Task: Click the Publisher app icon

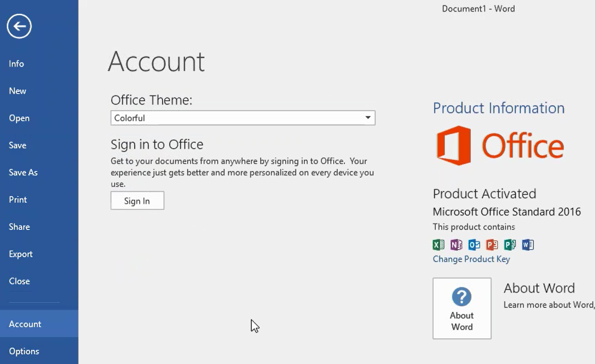Action: click(509, 245)
